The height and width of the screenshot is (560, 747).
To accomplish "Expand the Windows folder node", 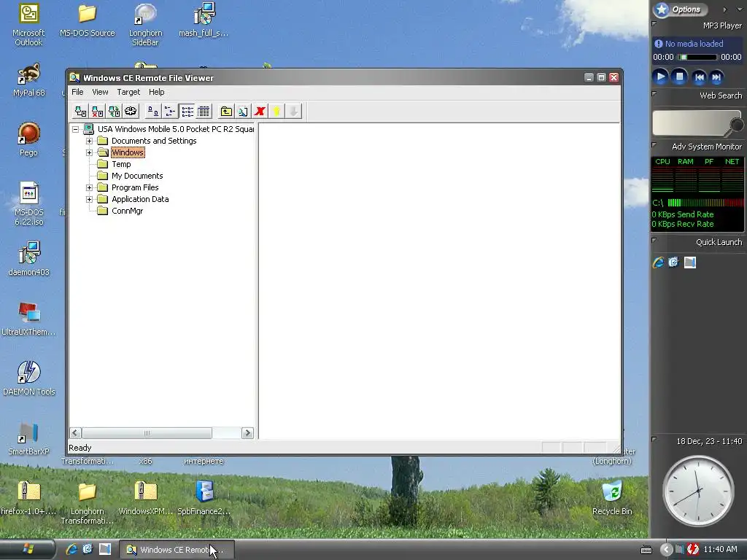I will tap(89, 152).
